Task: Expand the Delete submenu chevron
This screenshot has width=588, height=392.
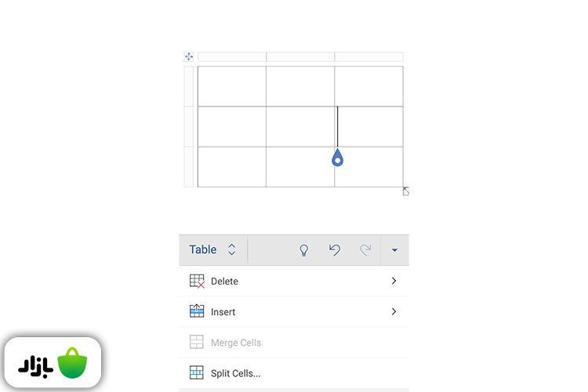Action: click(394, 281)
